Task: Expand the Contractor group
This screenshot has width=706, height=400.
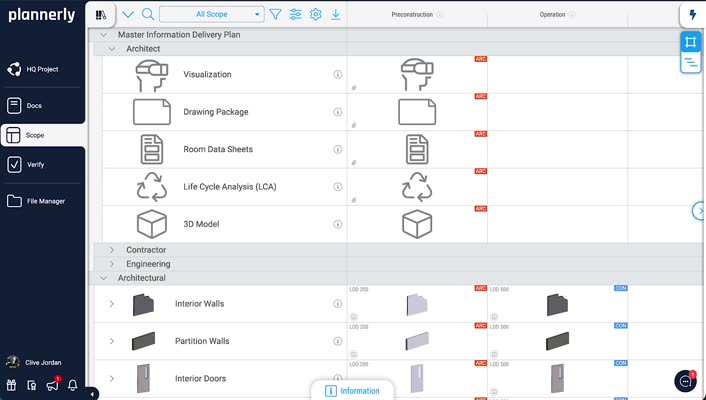Action: pos(112,250)
